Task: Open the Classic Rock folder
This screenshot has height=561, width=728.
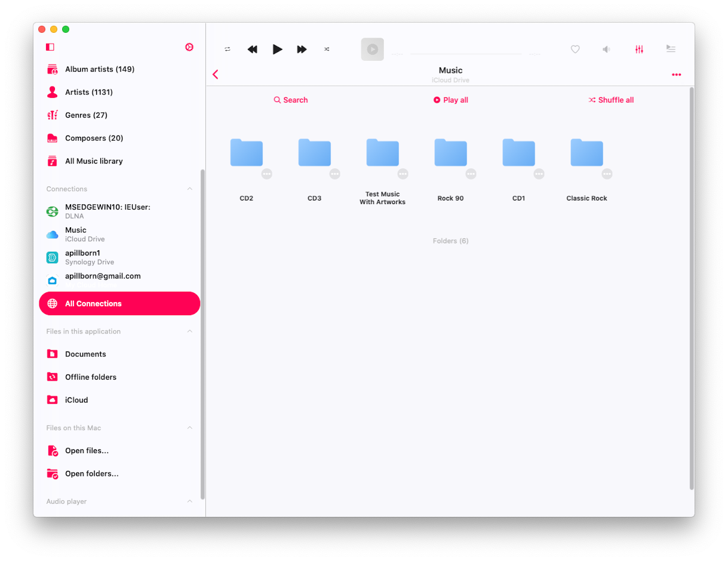Action: [586, 153]
